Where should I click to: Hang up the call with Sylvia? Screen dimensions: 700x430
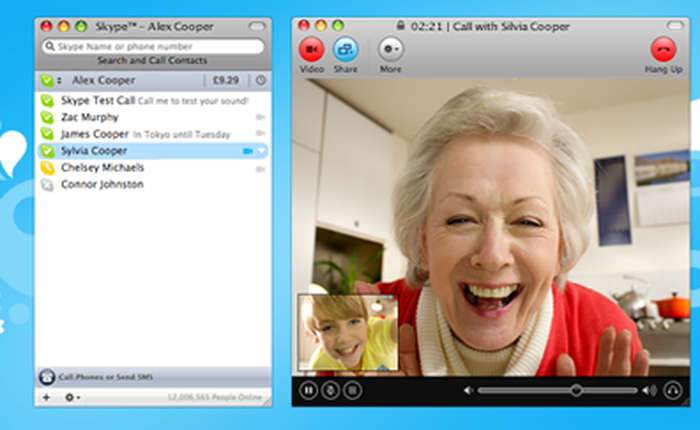tap(663, 48)
